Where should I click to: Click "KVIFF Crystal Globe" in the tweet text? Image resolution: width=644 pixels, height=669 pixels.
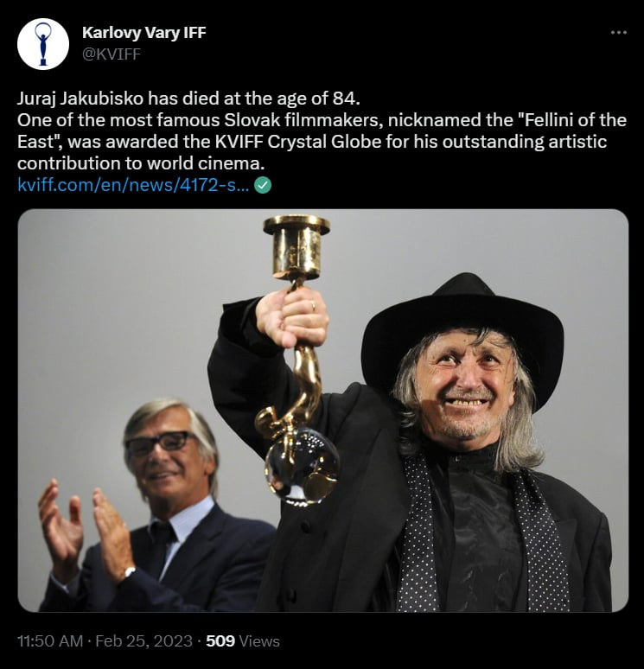(x=298, y=142)
